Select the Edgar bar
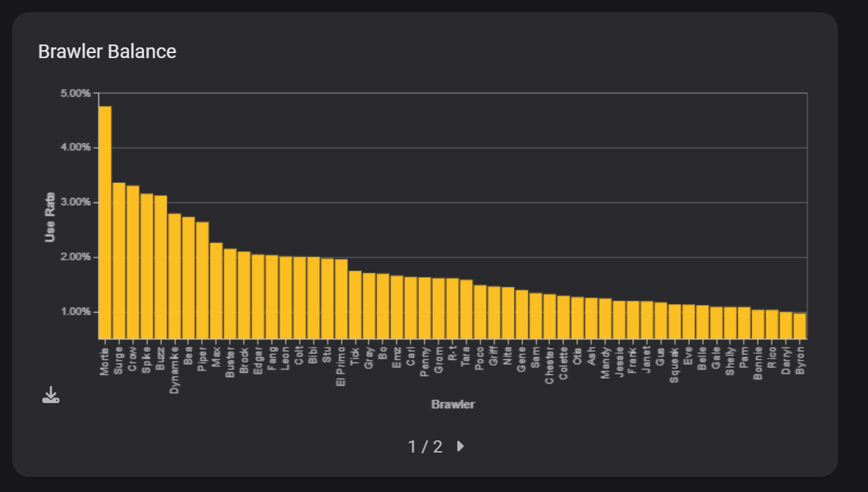The height and width of the screenshot is (492, 868). click(258, 296)
